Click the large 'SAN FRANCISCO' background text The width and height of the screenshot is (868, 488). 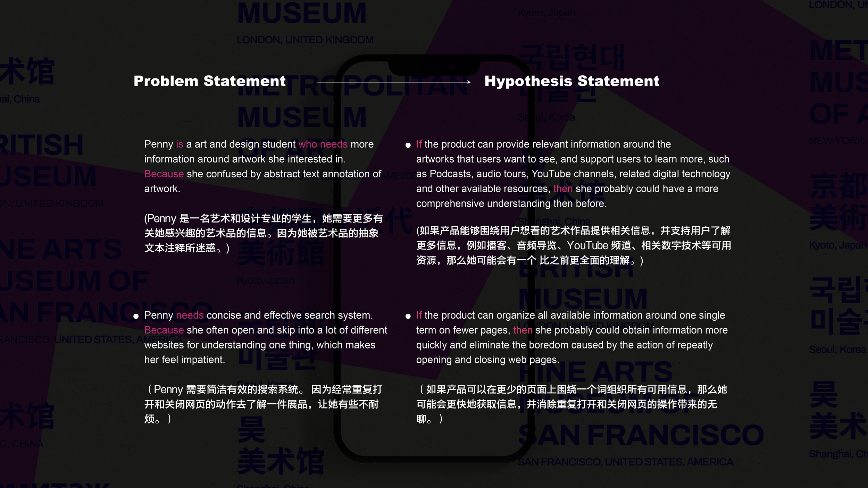click(641, 435)
